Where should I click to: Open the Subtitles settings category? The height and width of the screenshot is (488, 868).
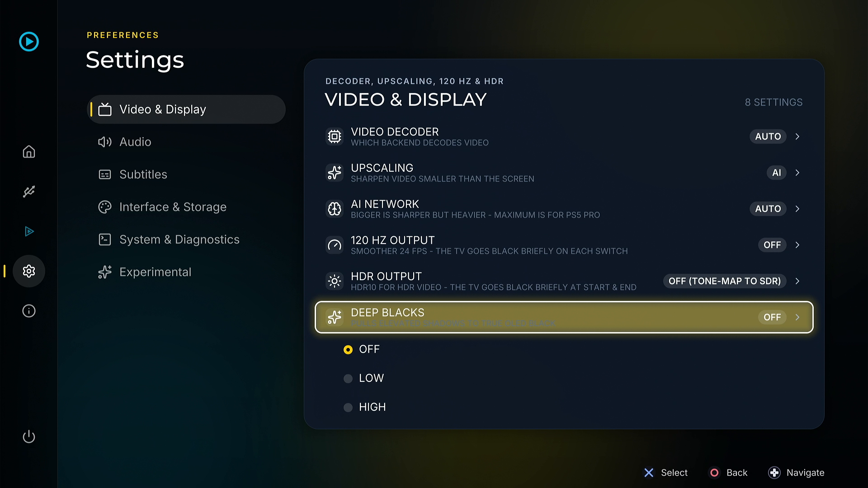click(186, 174)
